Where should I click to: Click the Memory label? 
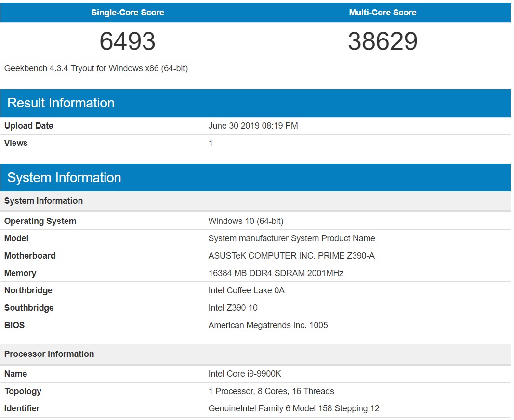click(x=20, y=273)
